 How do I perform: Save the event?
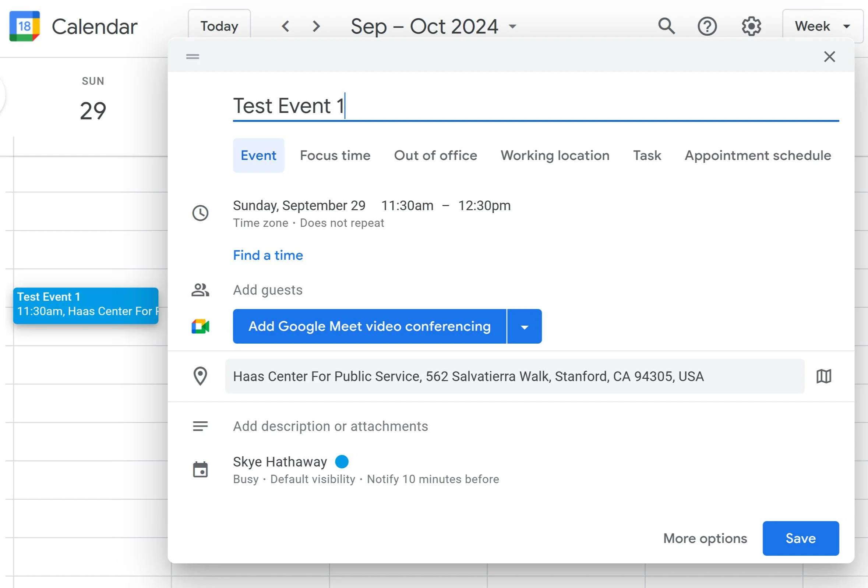click(x=801, y=538)
